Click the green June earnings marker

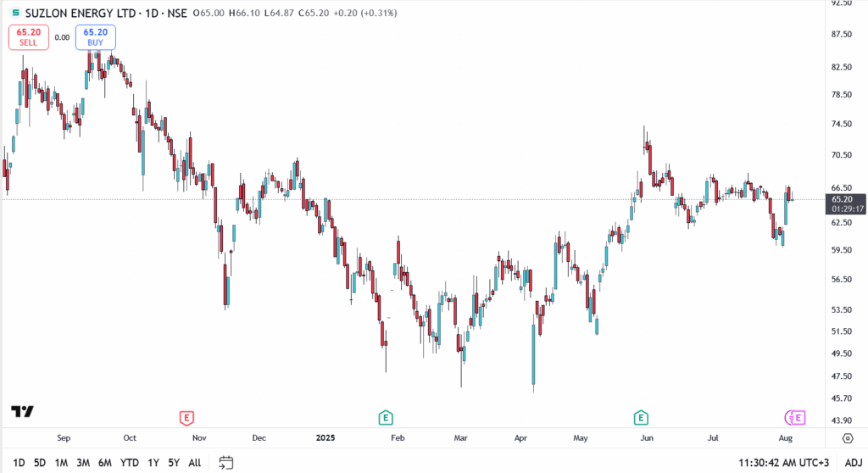[x=642, y=417]
